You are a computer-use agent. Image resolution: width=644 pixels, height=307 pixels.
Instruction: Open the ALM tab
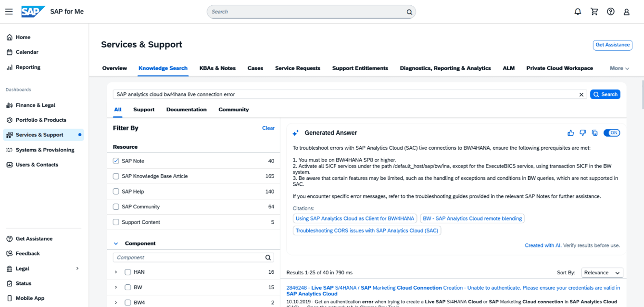[509, 68]
